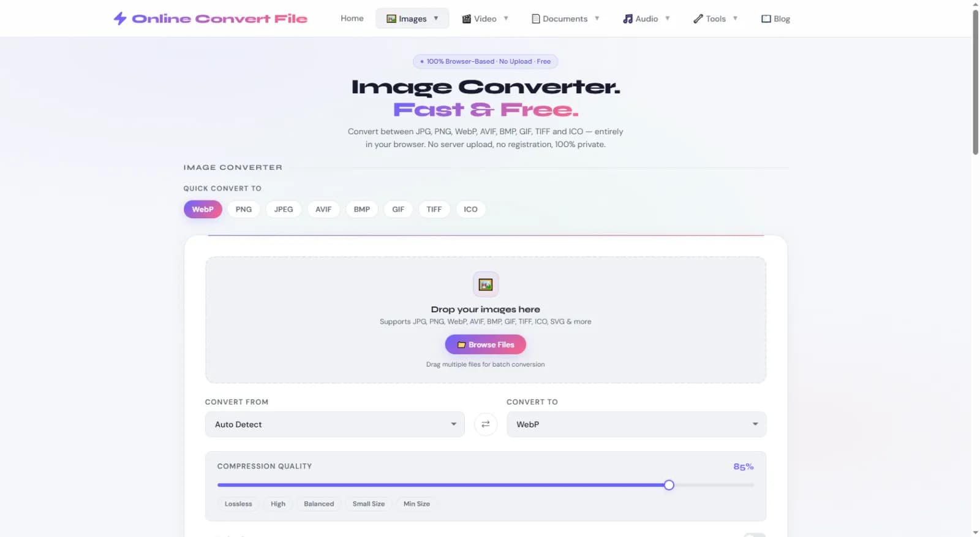Screen dimensions: 980x537
Task: Select PNG quick convert format
Action: coord(244,209)
